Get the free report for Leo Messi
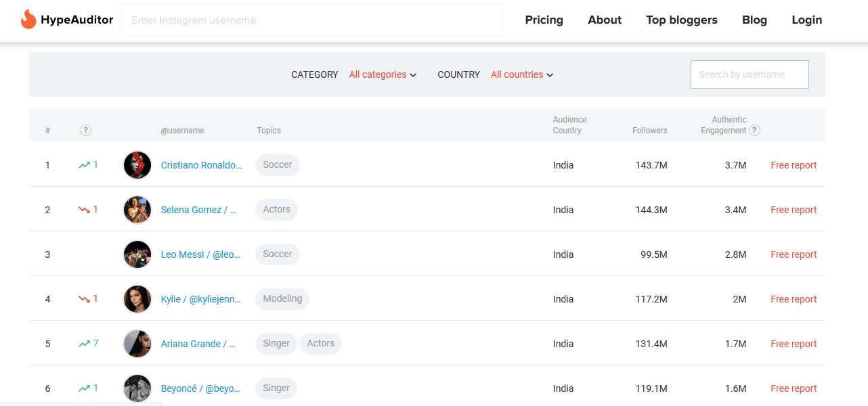 click(794, 254)
